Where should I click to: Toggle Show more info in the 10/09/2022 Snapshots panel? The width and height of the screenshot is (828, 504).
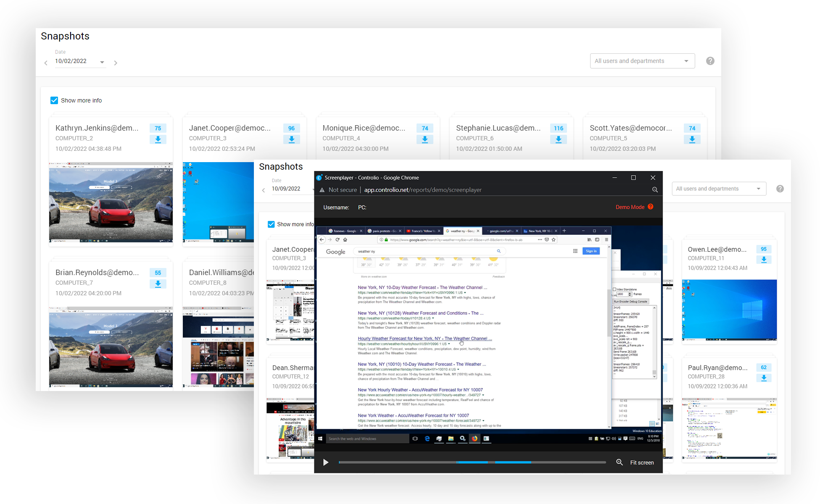coord(271,224)
